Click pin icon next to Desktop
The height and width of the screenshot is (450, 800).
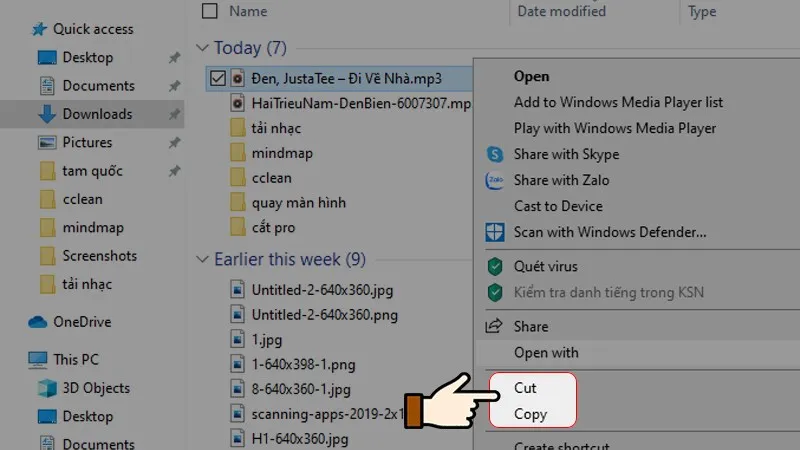tap(174, 58)
